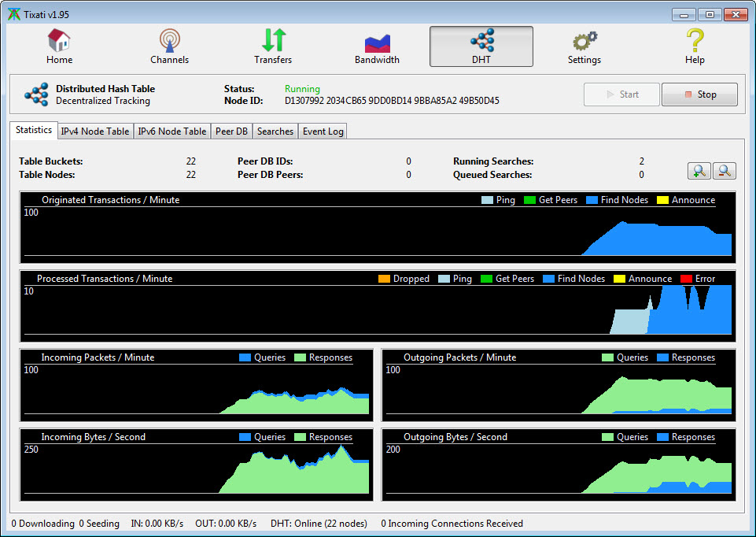Click the "Queued Searches:" label
The width and height of the screenshot is (756, 537).
click(x=492, y=175)
